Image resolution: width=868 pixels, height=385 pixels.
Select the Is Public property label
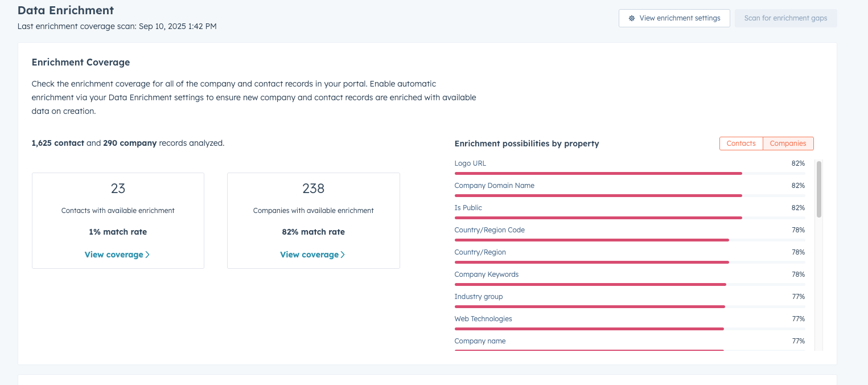(468, 208)
